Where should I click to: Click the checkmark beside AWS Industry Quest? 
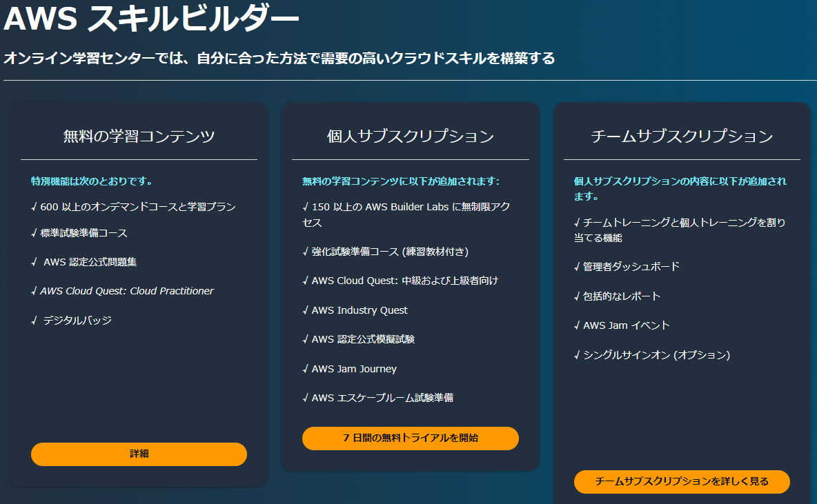304,310
